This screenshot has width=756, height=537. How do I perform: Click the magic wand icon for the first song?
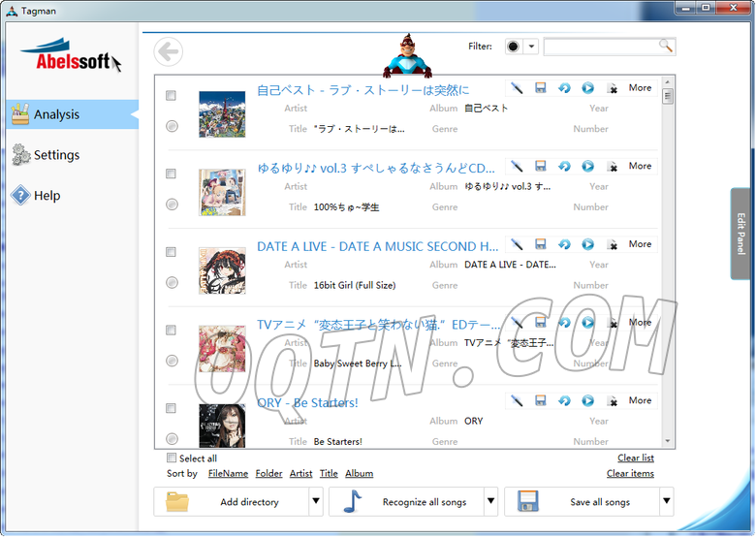[517, 88]
